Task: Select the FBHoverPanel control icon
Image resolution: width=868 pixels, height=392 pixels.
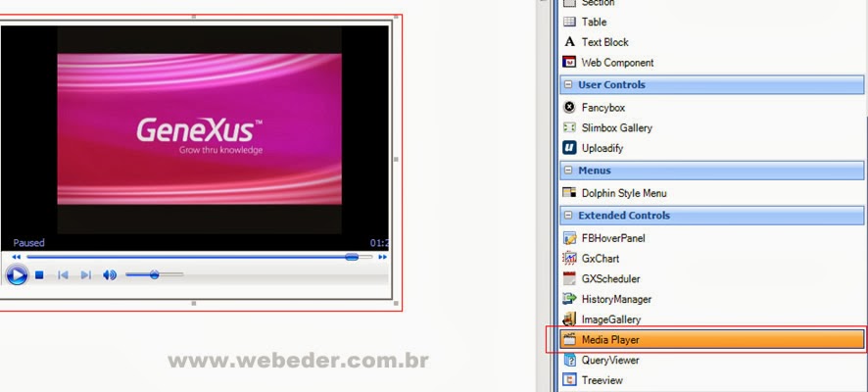Action: 569,238
